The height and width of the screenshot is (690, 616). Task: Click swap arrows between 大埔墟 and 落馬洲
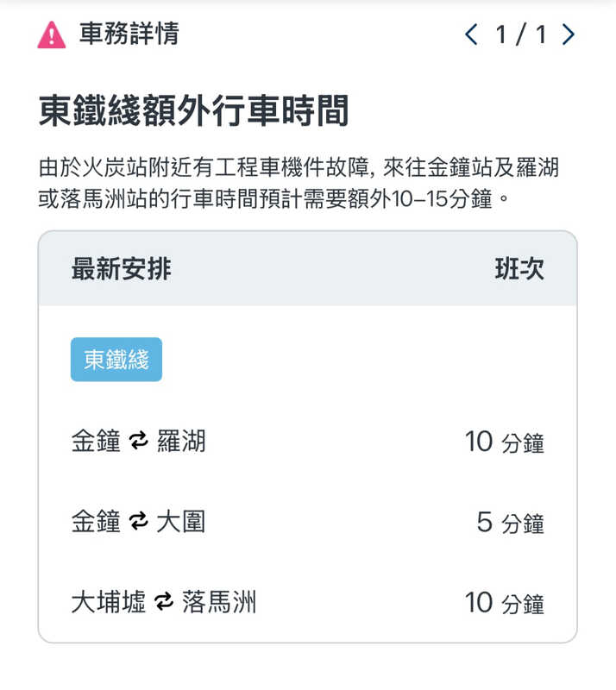click(164, 602)
